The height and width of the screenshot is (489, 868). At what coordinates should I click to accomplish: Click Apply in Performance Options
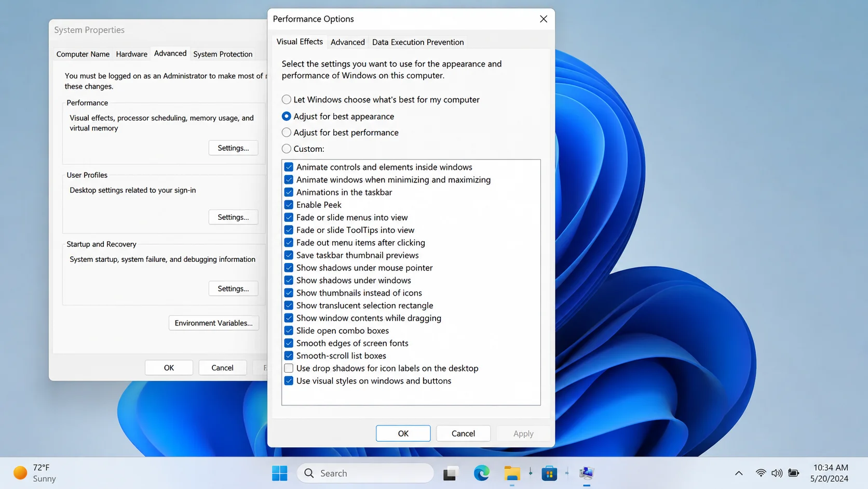coord(523,433)
